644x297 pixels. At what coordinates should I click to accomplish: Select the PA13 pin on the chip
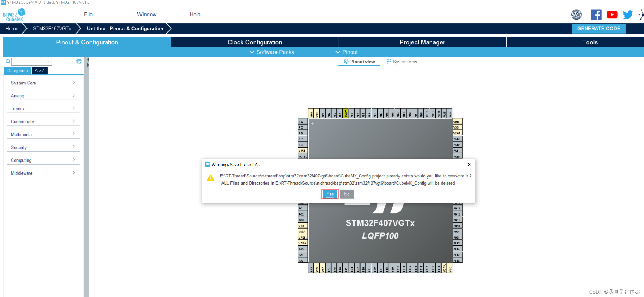tap(457, 139)
